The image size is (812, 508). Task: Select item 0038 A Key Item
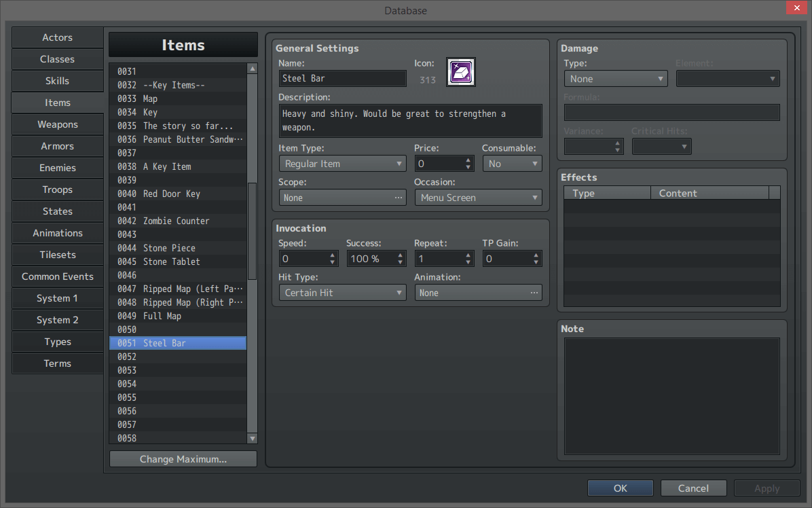(x=178, y=166)
